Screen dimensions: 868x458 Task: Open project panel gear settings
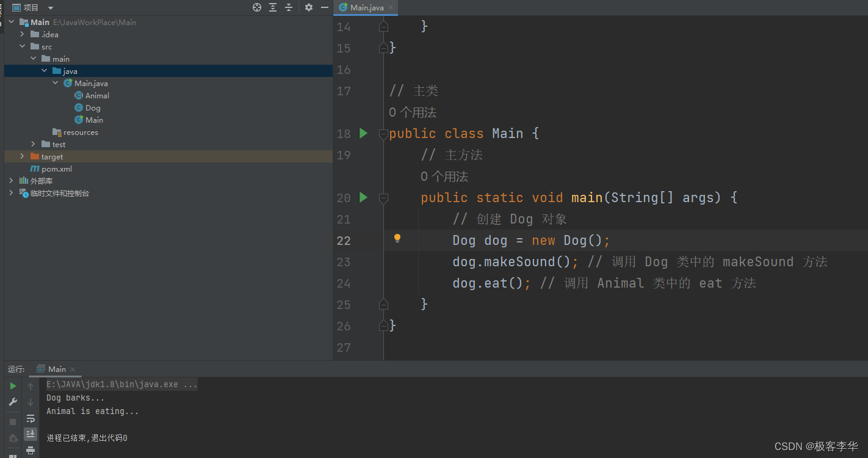click(309, 7)
